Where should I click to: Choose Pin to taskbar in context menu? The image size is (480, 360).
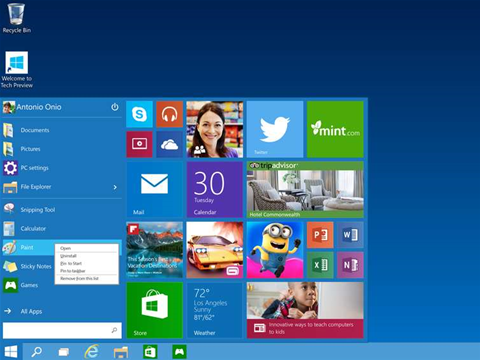point(87,271)
